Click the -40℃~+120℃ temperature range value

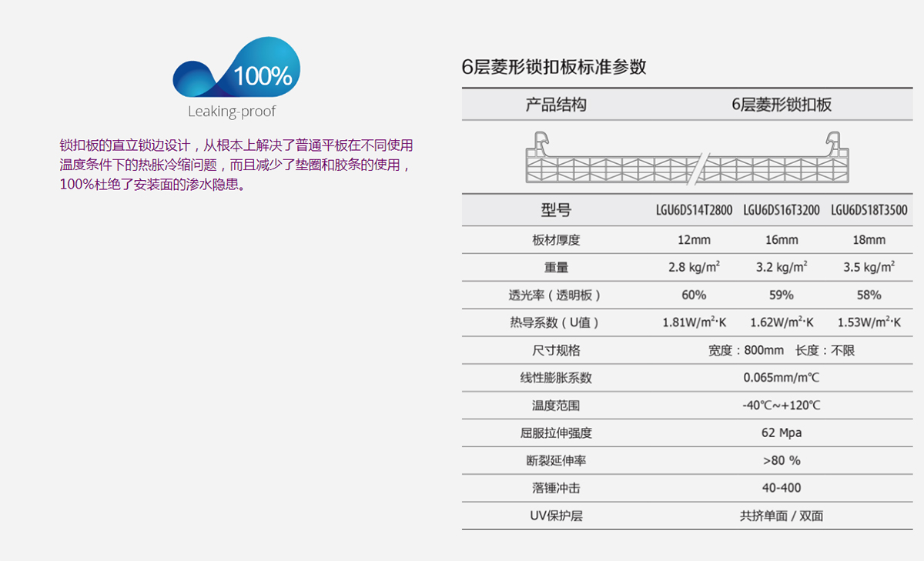pos(781,406)
